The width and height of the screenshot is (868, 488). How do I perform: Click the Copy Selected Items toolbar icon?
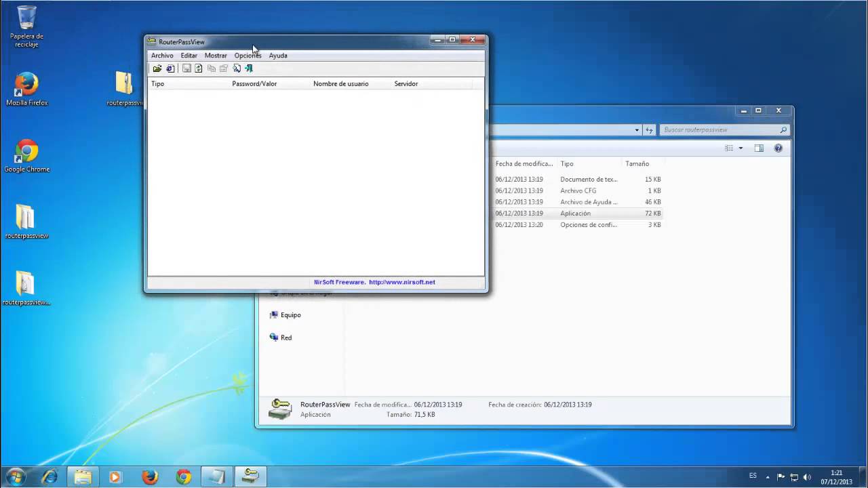[x=212, y=68]
